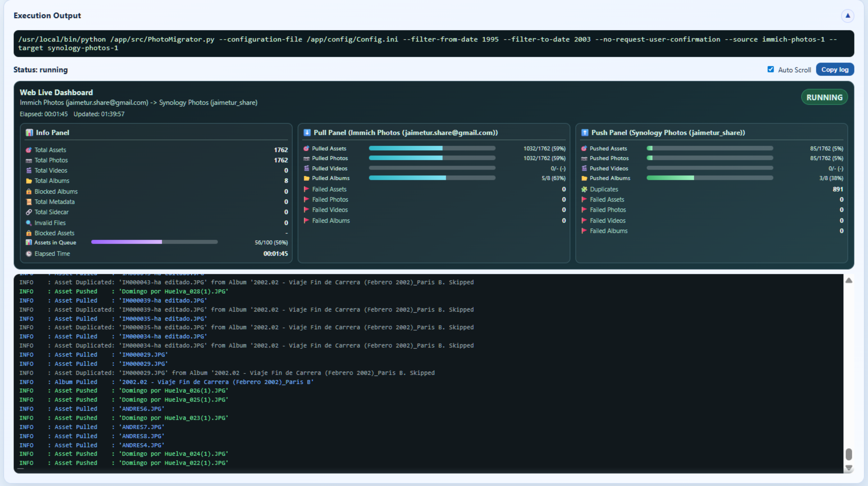Click the RUNNING status badge

824,97
